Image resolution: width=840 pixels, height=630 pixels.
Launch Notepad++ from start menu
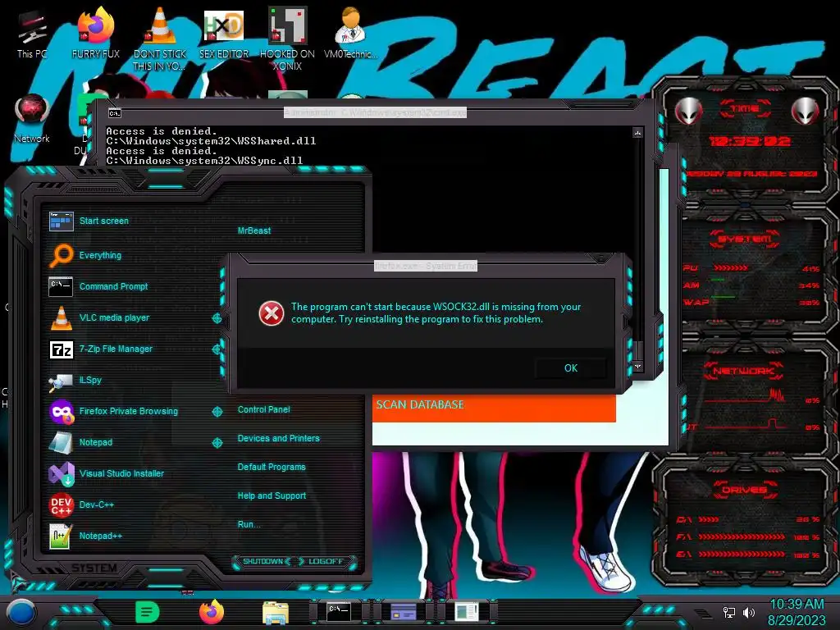(x=85, y=536)
